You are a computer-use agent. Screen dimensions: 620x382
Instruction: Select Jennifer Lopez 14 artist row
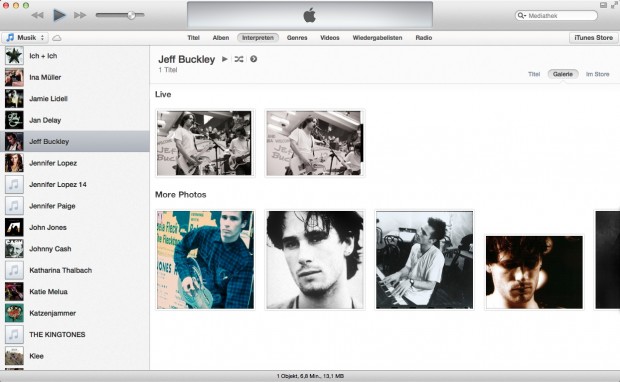tap(75, 184)
